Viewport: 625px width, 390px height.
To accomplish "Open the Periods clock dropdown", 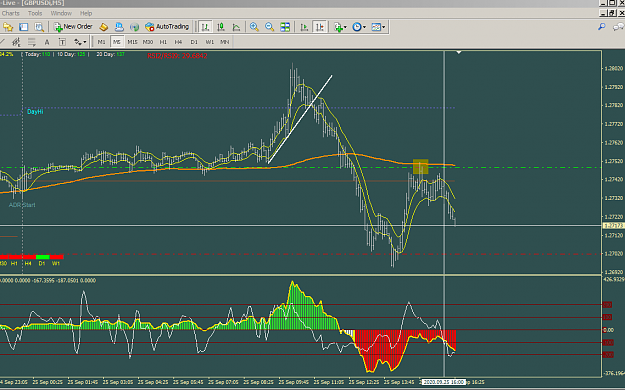I will coord(359,27).
